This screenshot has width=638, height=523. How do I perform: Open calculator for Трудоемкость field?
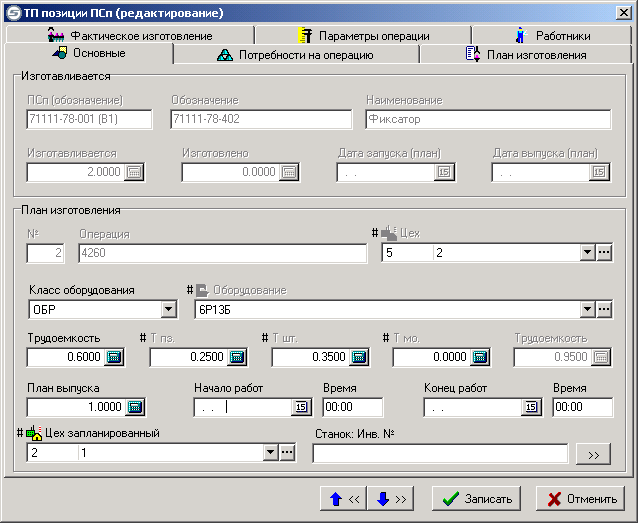point(114,357)
